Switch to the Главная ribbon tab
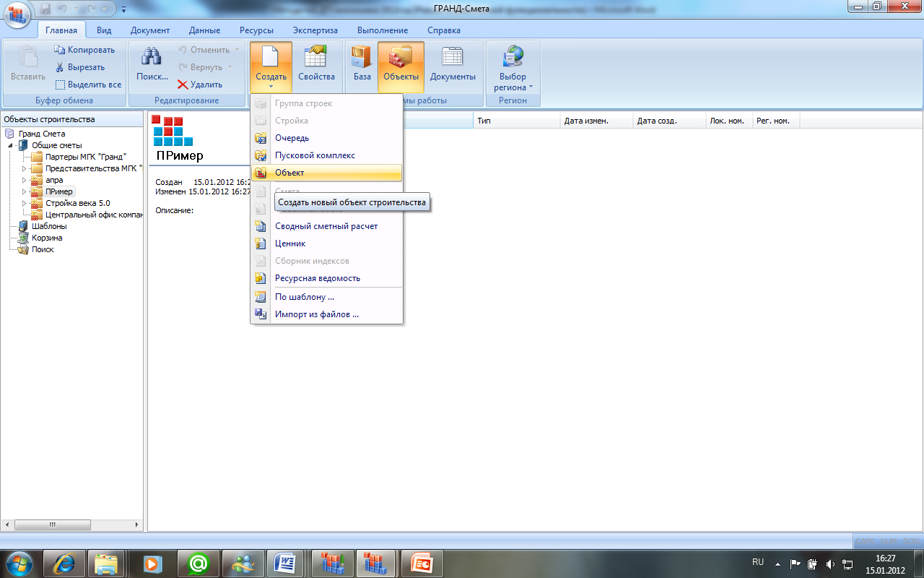This screenshot has height=578, width=924. 61,30
